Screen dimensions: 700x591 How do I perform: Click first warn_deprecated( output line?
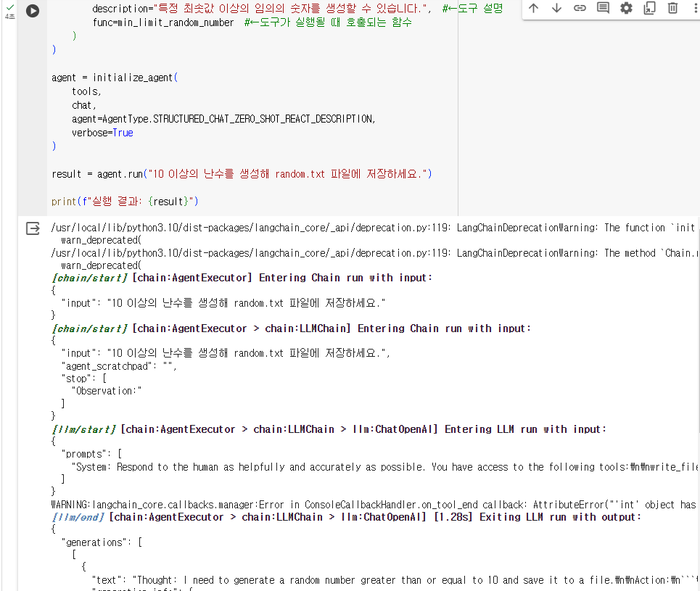click(102, 240)
